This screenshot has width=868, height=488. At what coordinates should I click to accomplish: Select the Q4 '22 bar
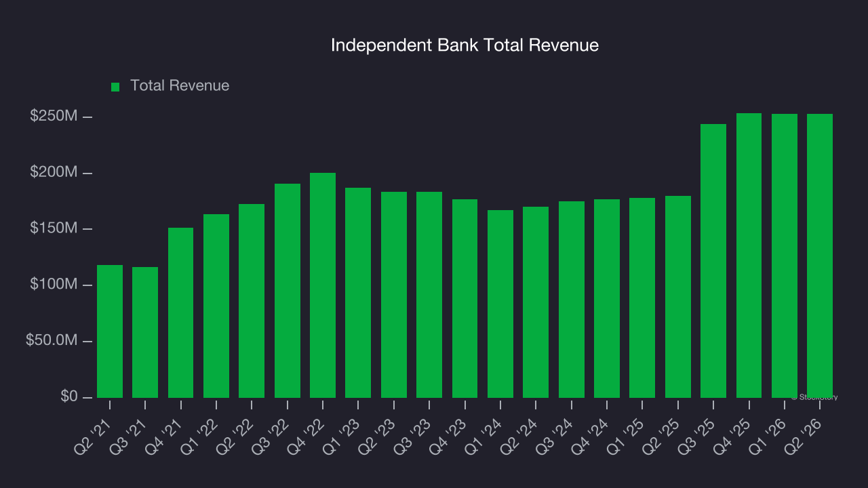tap(323, 285)
